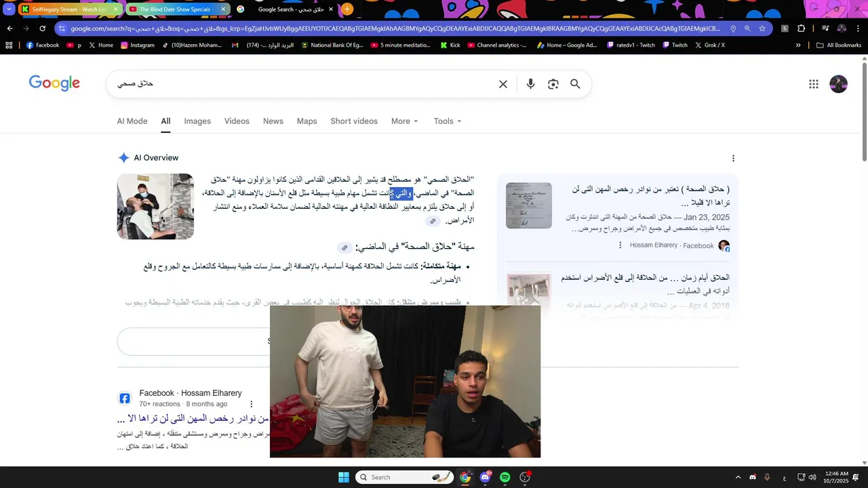Open the 5 minute meditatio... bookmark
Screen dimensions: 868x488
point(401,45)
